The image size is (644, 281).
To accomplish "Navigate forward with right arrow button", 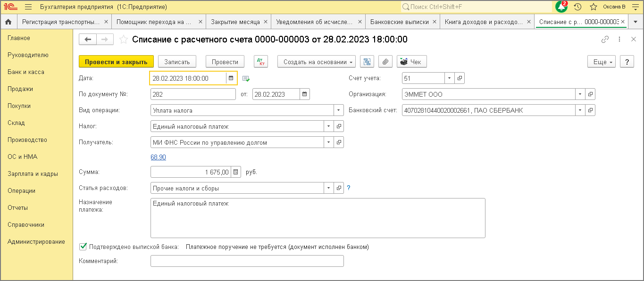I will (x=105, y=40).
